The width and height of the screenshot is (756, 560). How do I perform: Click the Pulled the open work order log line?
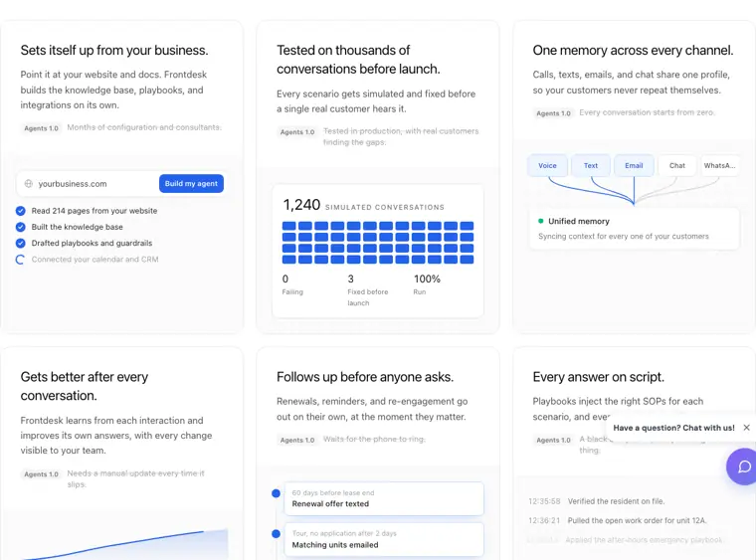click(x=637, y=520)
